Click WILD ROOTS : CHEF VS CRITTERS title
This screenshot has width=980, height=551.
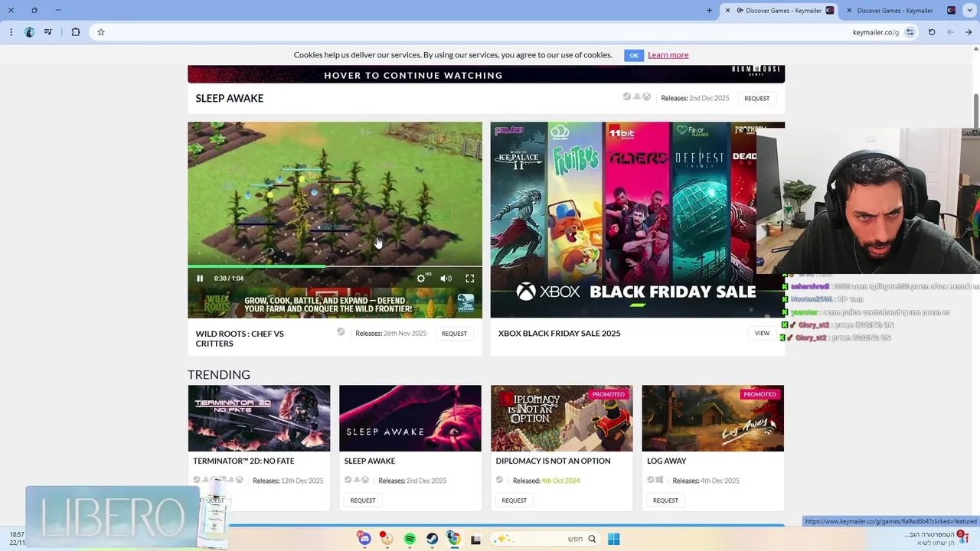click(x=240, y=338)
